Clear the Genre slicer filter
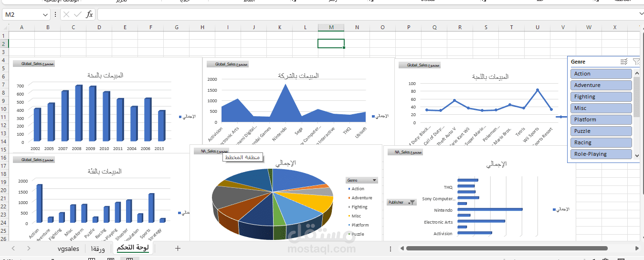Screen dimensions: 644x260 click(636, 62)
